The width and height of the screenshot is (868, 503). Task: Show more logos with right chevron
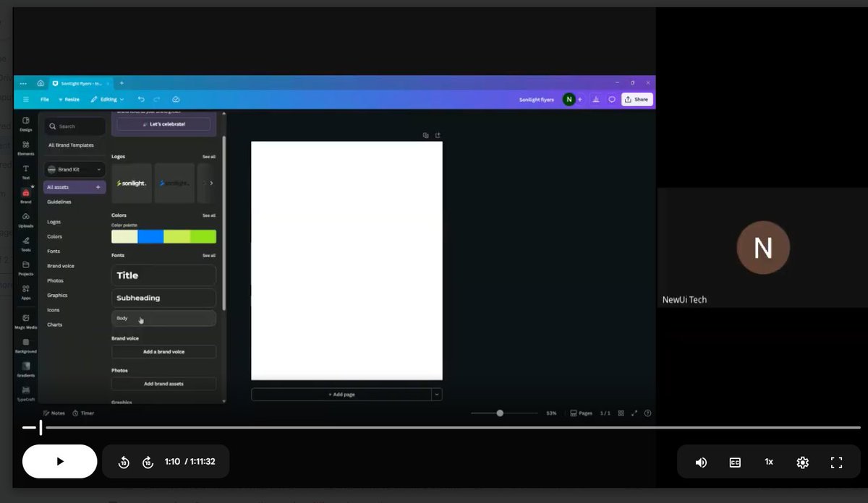[211, 183]
